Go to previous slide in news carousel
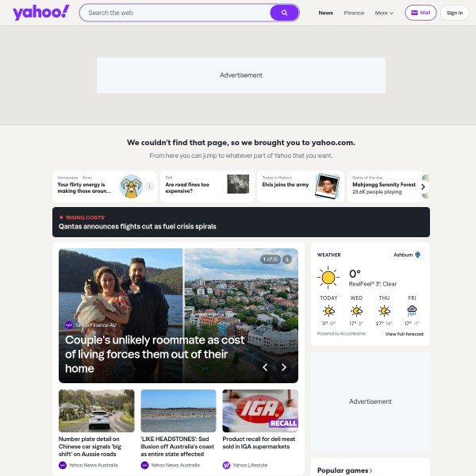 pos(265,367)
